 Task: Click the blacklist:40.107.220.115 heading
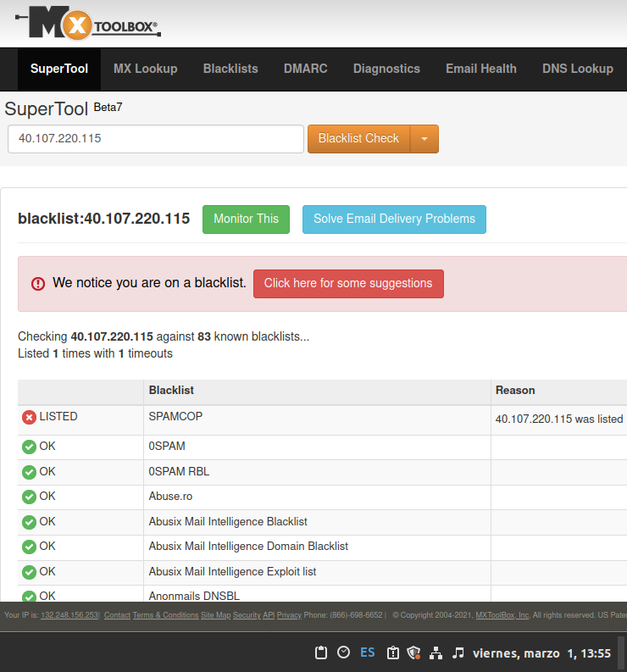click(x=103, y=219)
